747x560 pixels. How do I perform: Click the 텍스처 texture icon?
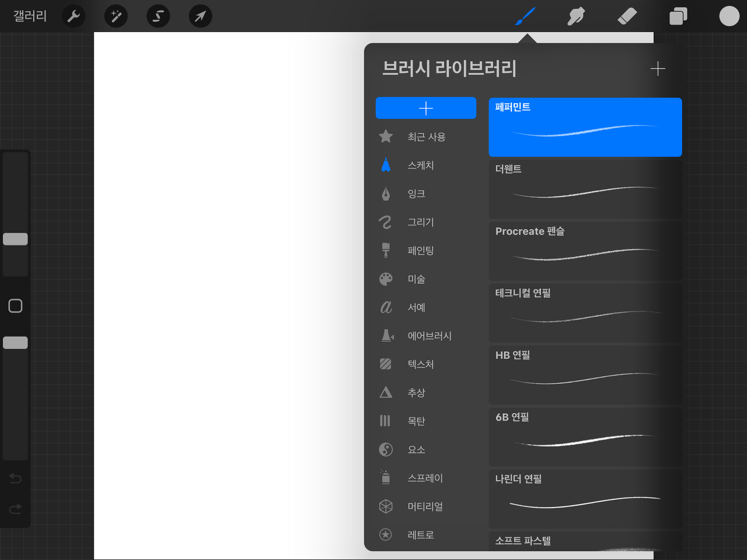point(386,364)
